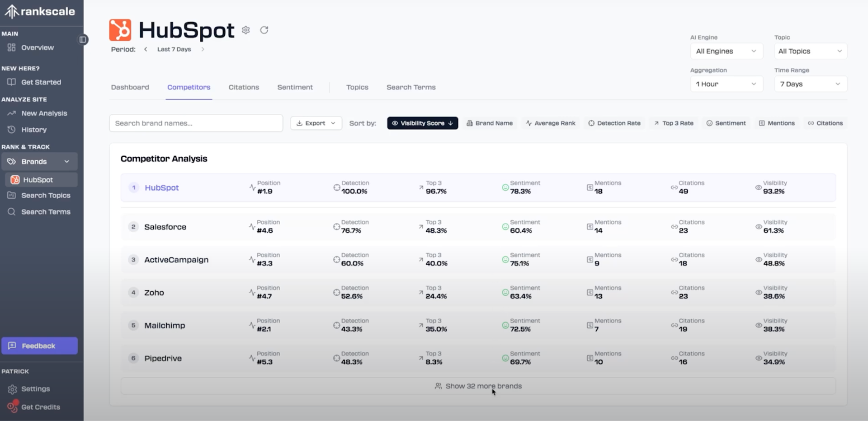The image size is (868, 421).
Task: Click Mailchimp competitor row name
Action: click(165, 326)
